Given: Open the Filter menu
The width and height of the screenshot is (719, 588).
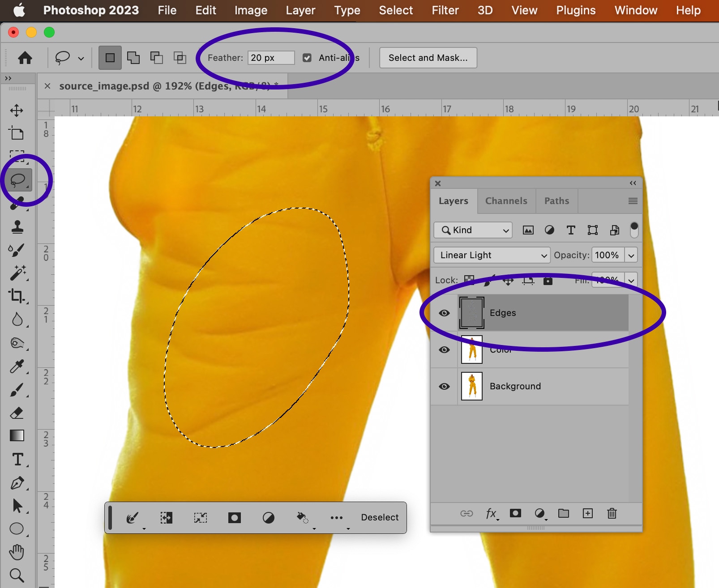Looking at the screenshot, I should (x=445, y=10).
